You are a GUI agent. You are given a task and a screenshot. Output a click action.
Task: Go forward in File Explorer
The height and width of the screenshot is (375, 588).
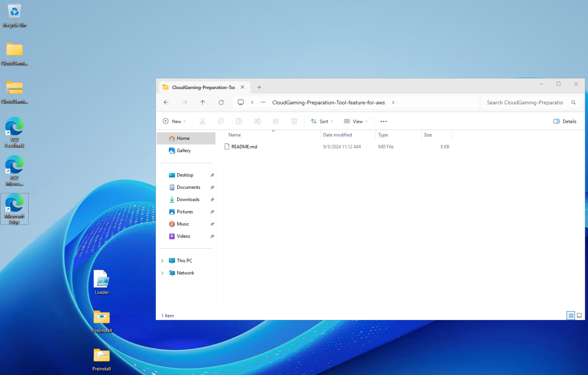(x=184, y=103)
